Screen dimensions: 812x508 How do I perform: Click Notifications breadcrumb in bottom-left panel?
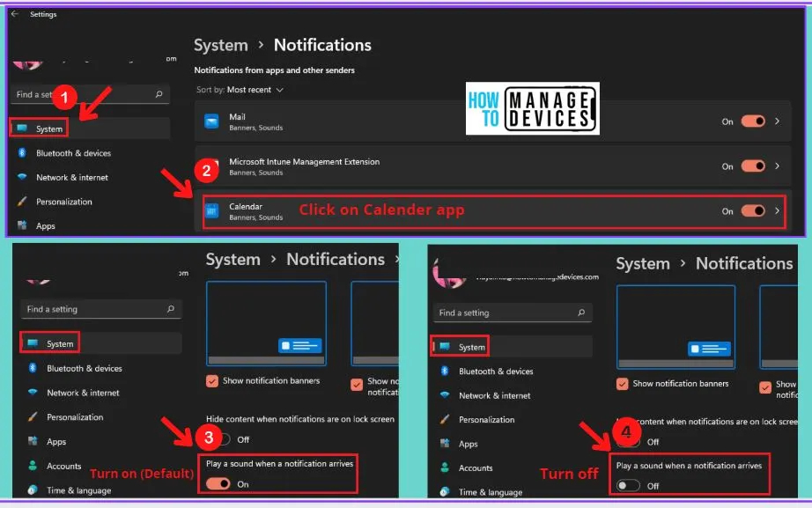[x=336, y=259]
